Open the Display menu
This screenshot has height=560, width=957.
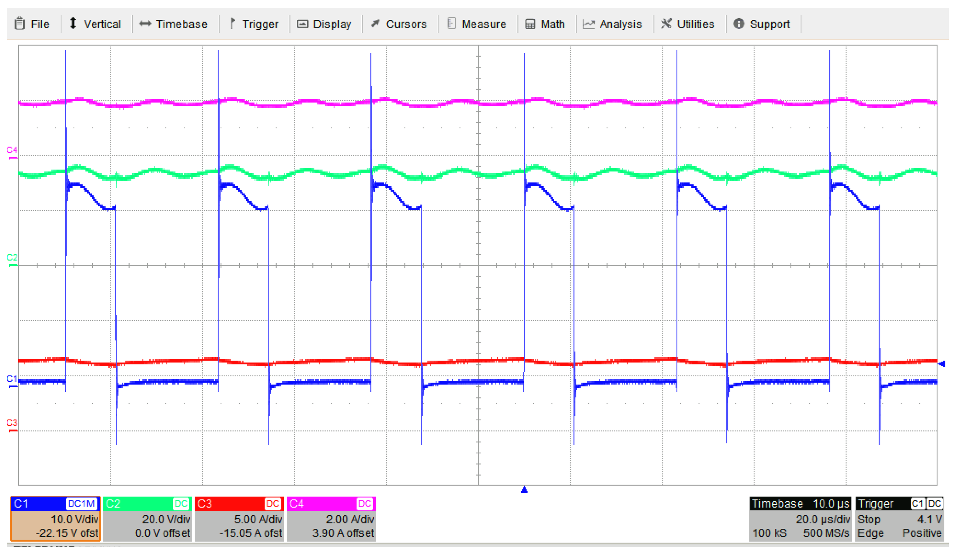324,24
